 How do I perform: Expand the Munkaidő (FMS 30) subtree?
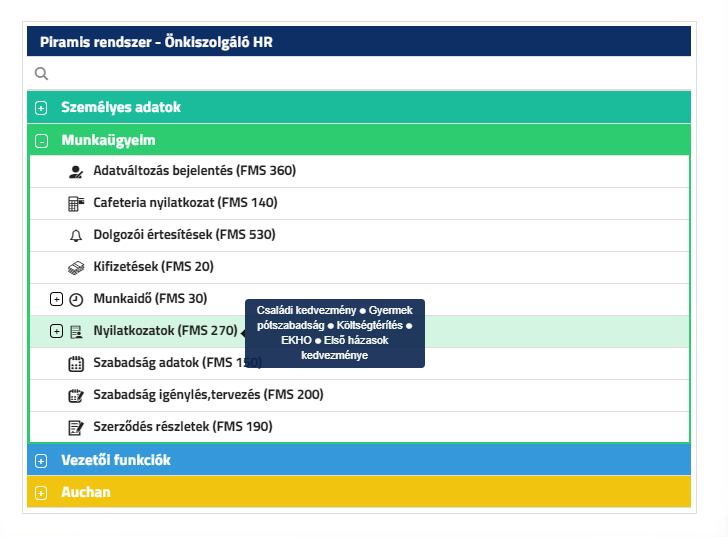(56, 299)
